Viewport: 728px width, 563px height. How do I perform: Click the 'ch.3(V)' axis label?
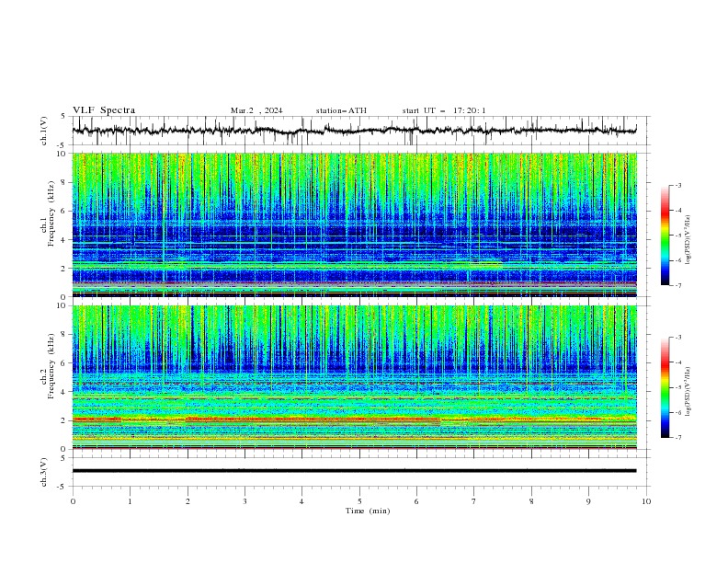(x=44, y=472)
